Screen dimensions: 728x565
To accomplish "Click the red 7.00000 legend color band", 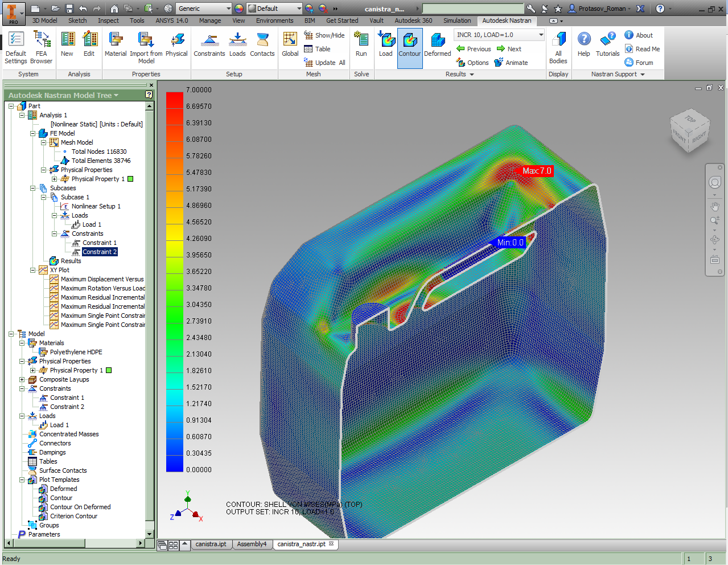I will (174, 100).
